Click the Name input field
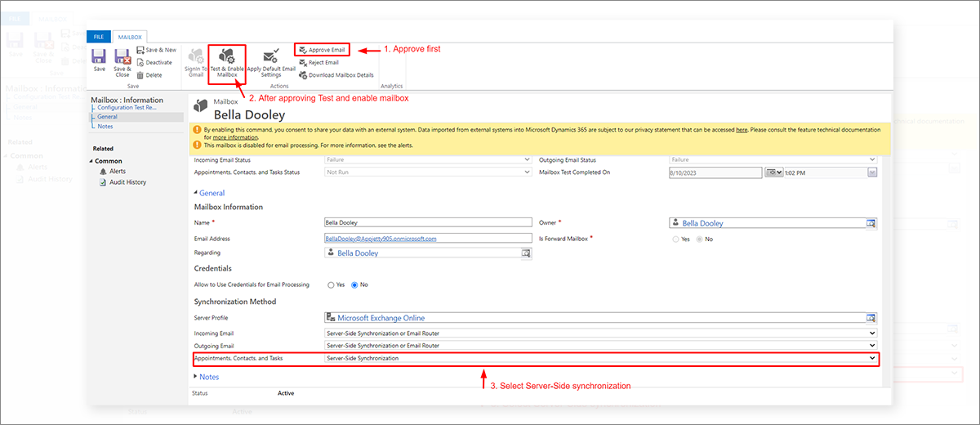Screen dimensions: 980x425 click(x=428, y=222)
